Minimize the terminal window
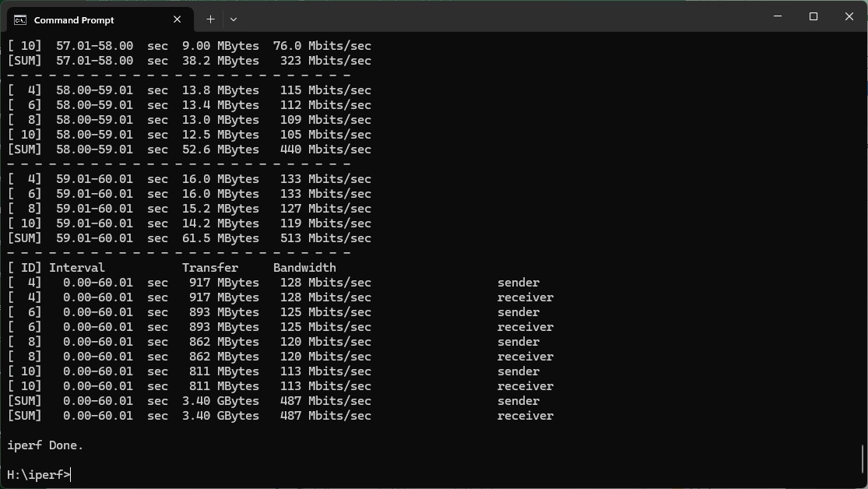The image size is (868, 489). pyautogui.click(x=778, y=16)
